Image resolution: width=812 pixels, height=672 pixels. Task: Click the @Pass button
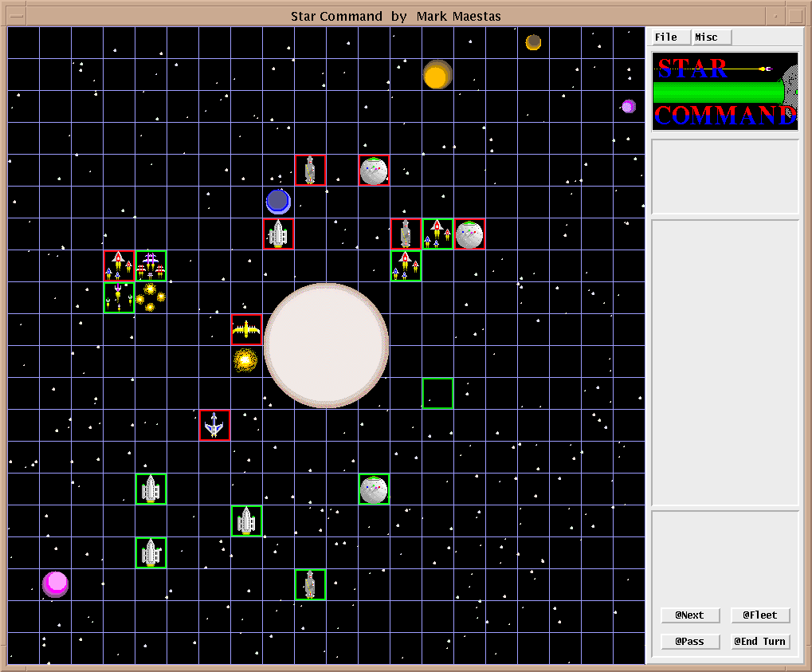click(x=690, y=642)
